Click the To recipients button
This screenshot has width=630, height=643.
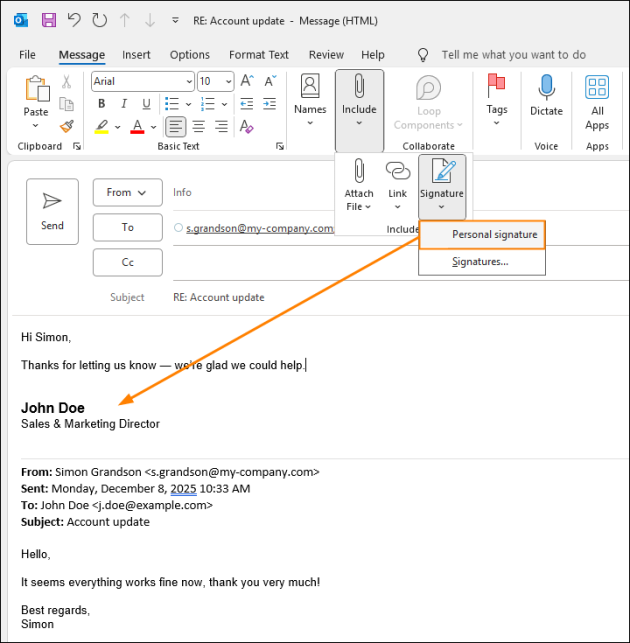(128, 227)
